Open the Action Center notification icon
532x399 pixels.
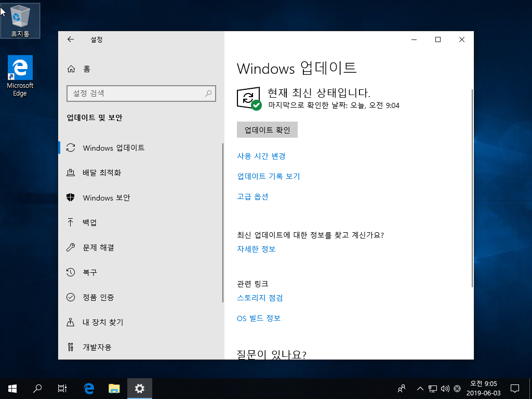pyautogui.click(x=515, y=389)
